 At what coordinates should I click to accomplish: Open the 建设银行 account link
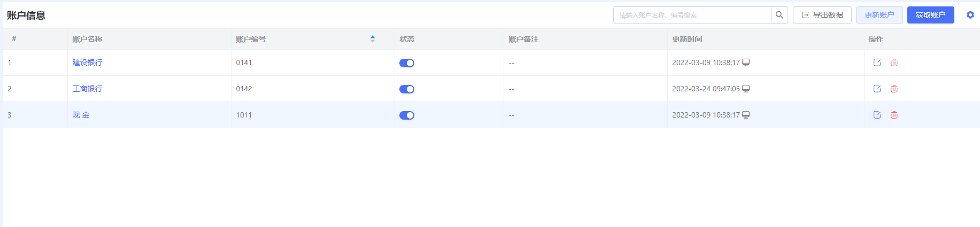point(87,62)
